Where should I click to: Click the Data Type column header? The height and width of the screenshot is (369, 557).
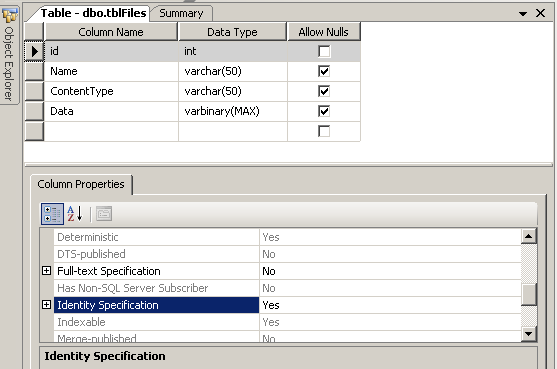click(232, 32)
